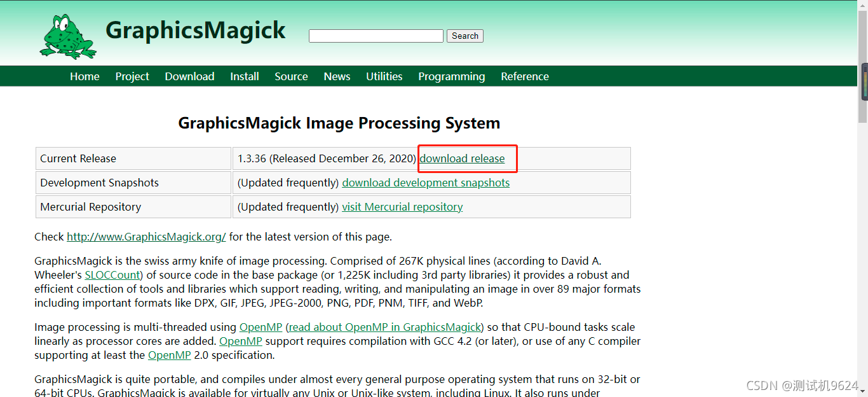Click the Mercurial Repository table cell

(133, 207)
